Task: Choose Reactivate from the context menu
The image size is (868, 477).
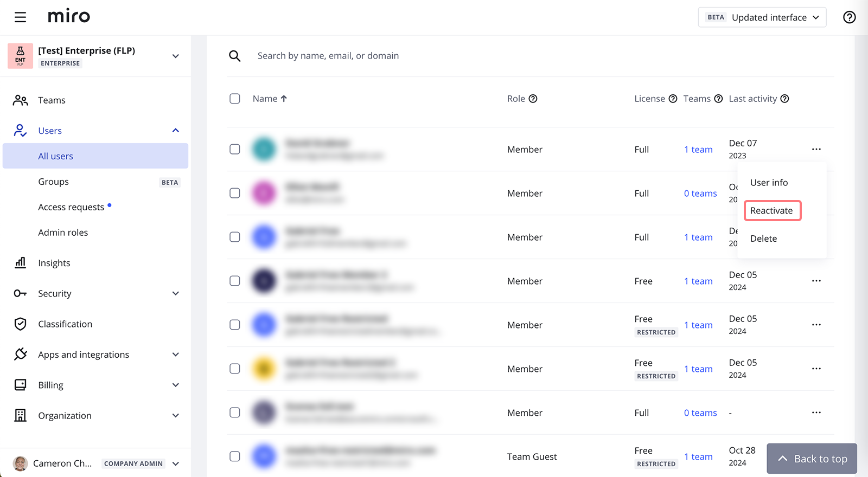Action: pos(771,211)
